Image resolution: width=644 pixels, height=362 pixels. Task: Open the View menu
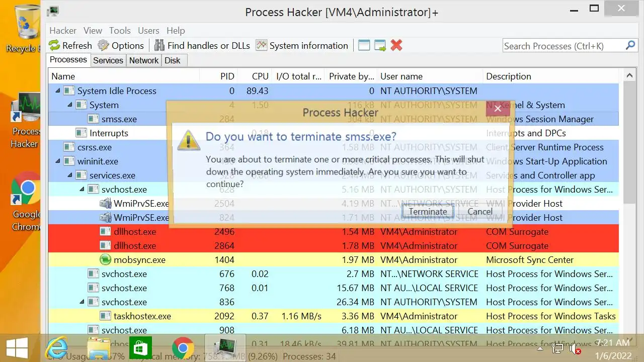tap(93, 31)
